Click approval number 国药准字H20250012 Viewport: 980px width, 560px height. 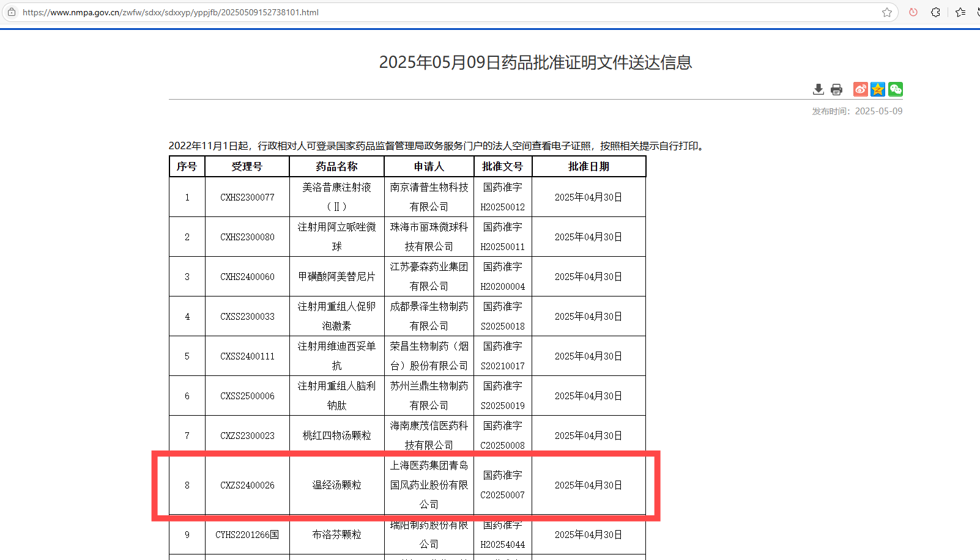coord(503,197)
